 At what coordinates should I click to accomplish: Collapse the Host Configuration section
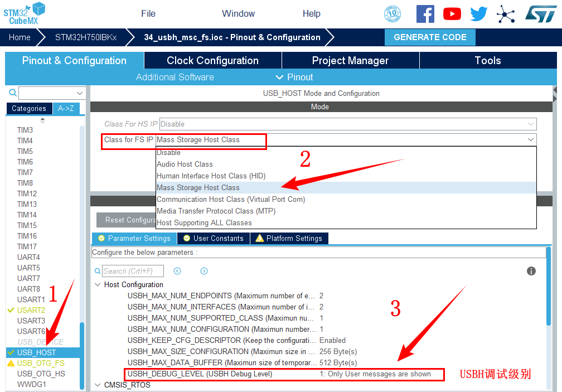(98, 285)
